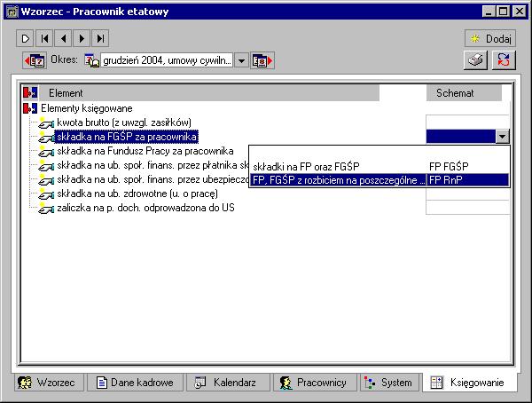The image size is (532, 403).
Task: Select składka finans. przez płatnika row
Action: coord(153,165)
